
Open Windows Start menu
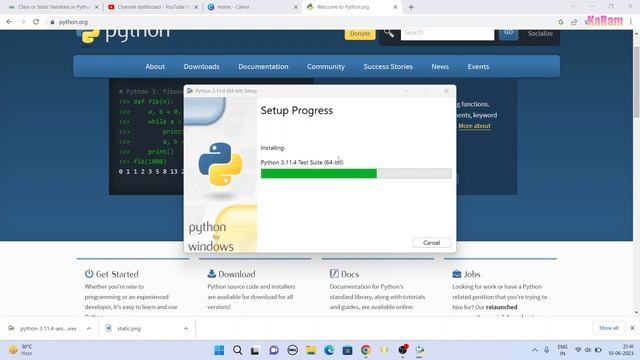(219, 350)
